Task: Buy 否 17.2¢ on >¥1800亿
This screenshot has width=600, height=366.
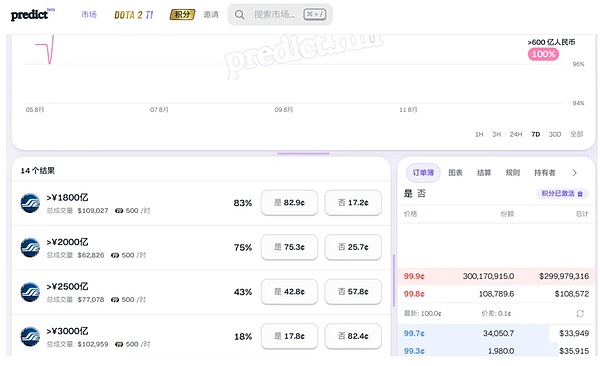Action: (353, 203)
